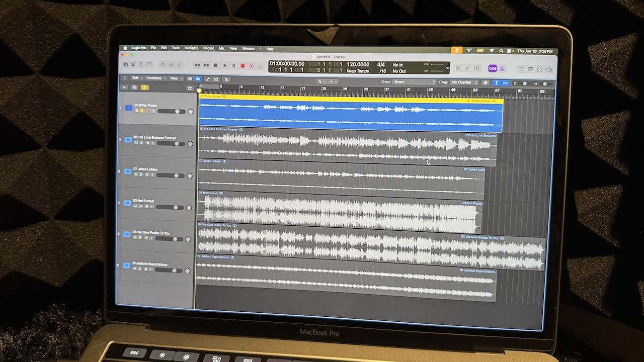
Task: Open the Snap Smart dropdown
Action: (x=414, y=82)
